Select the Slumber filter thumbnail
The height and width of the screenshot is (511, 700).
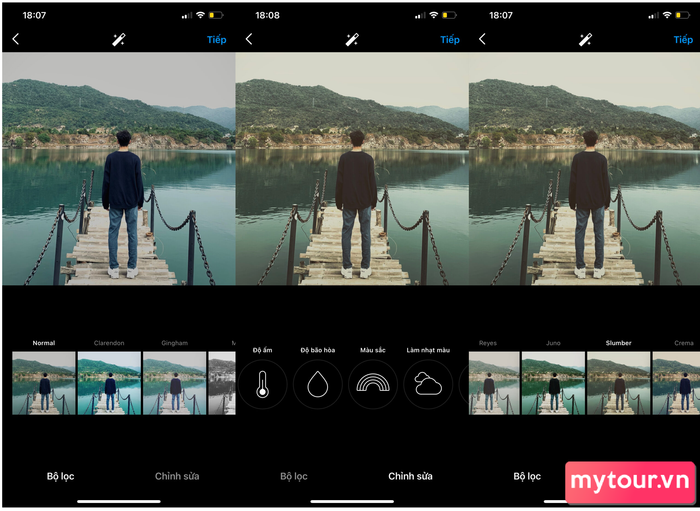[x=618, y=383]
